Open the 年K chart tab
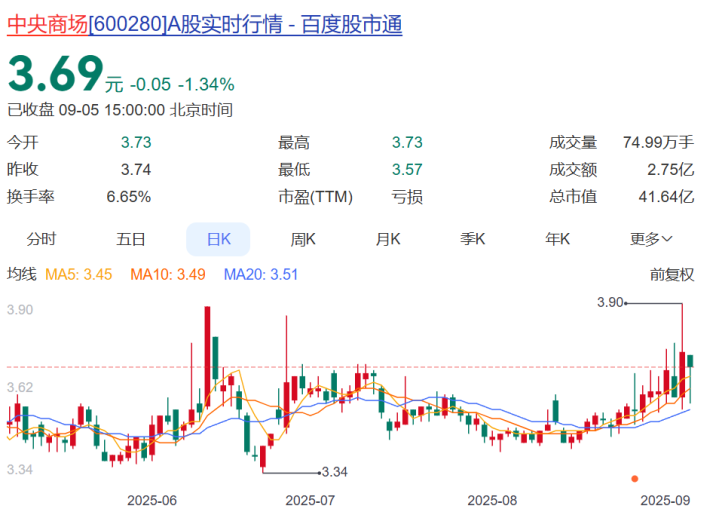Viewport: 719px width, 518px height. [558, 239]
